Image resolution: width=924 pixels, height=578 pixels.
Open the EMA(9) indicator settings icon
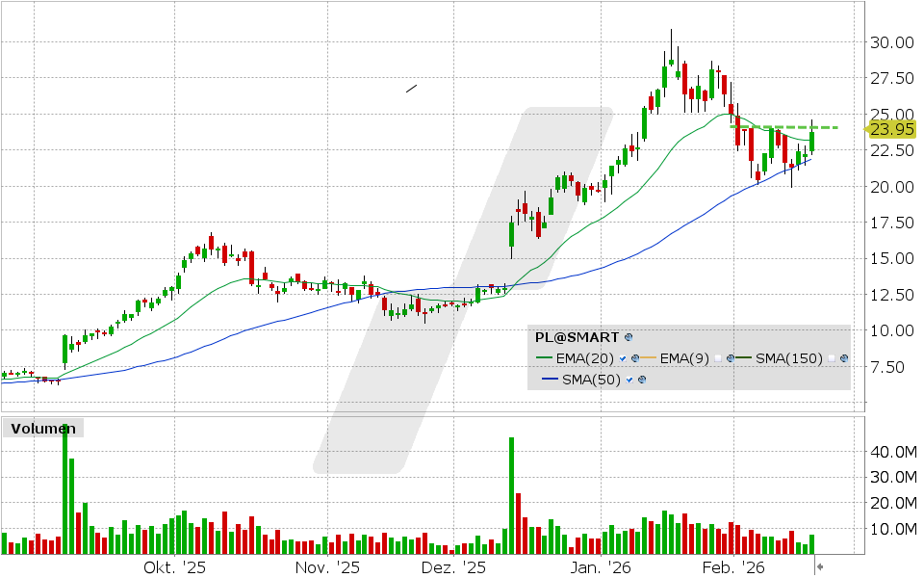pyautogui.click(x=731, y=358)
